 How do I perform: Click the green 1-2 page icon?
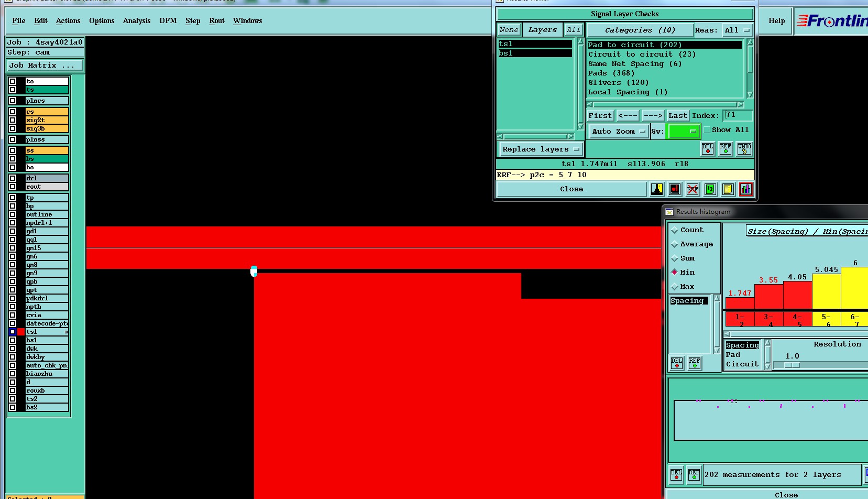(710, 189)
